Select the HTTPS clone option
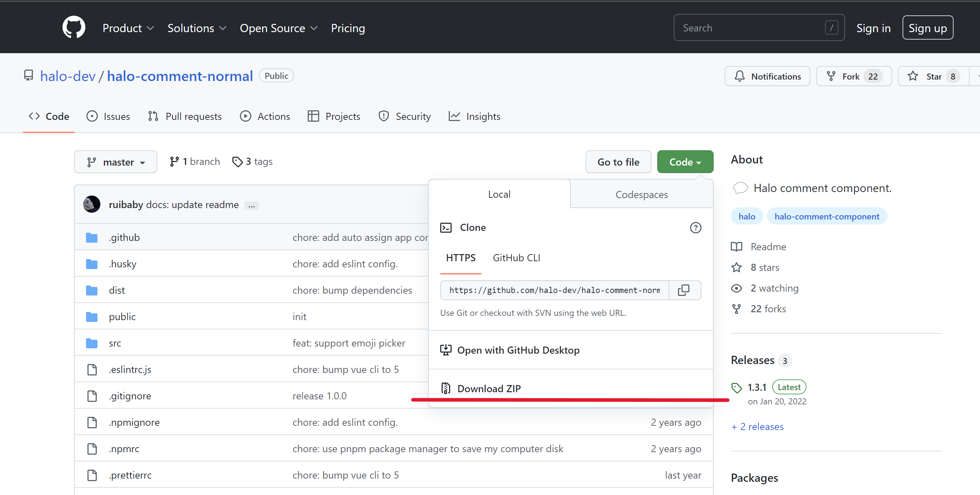 (x=460, y=258)
